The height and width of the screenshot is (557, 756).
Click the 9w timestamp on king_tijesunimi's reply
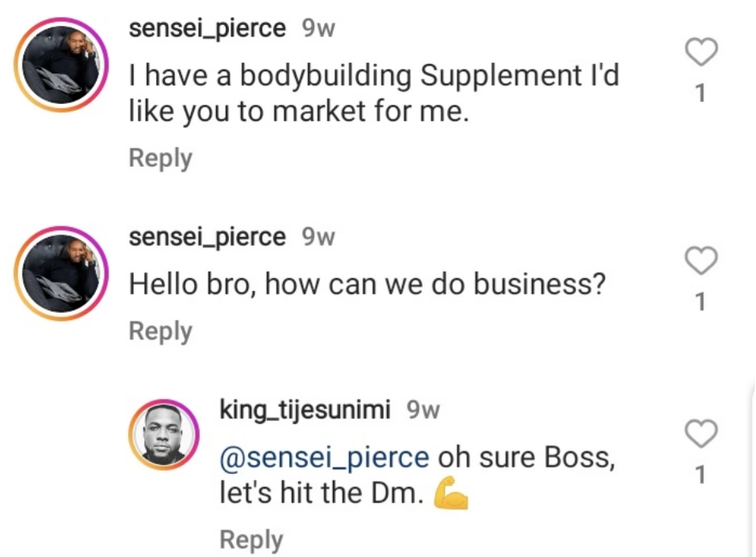coord(423,410)
